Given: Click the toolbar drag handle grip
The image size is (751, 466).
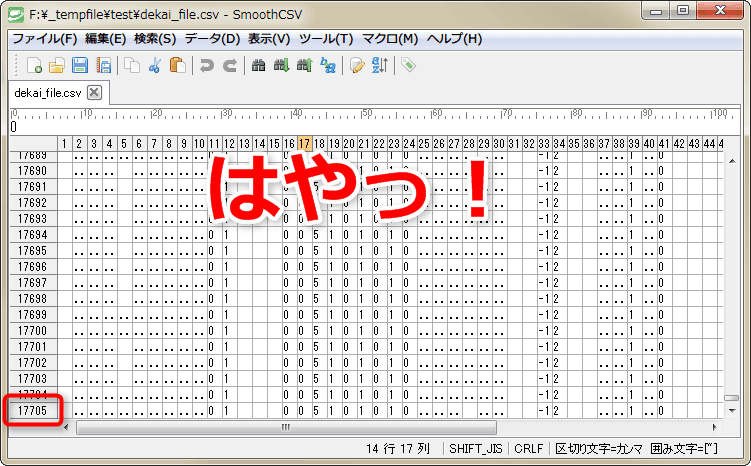Looking at the screenshot, I should [15, 65].
